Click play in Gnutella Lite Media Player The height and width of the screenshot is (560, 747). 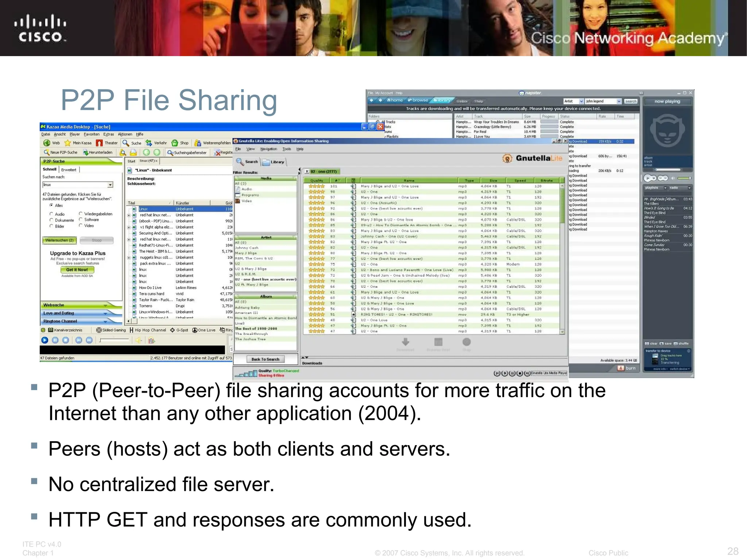pyautogui.click(x=504, y=373)
